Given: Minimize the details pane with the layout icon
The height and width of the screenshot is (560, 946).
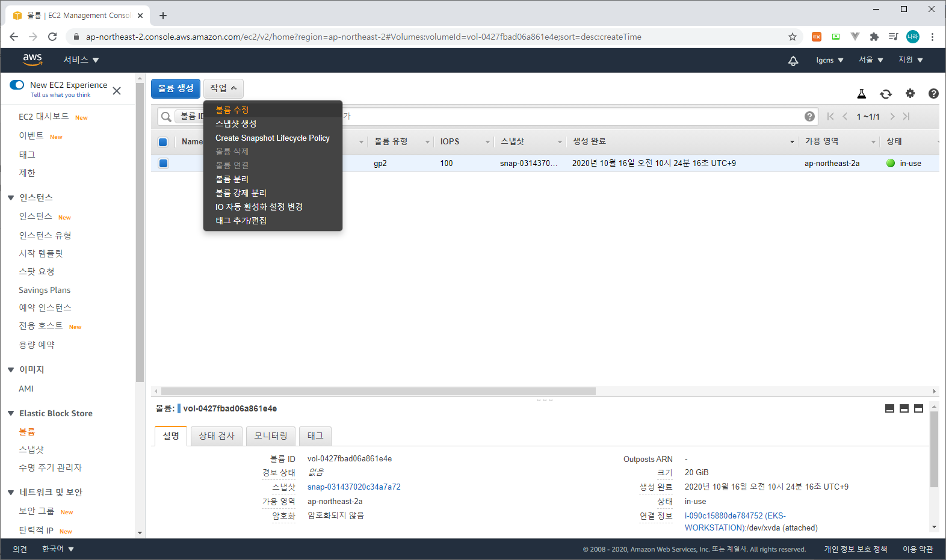Looking at the screenshot, I should tap(889, 408).
